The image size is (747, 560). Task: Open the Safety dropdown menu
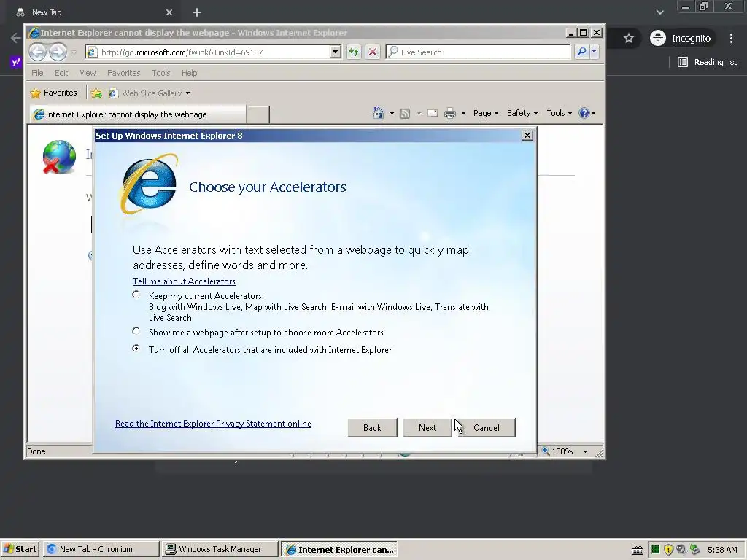(522, 113)
